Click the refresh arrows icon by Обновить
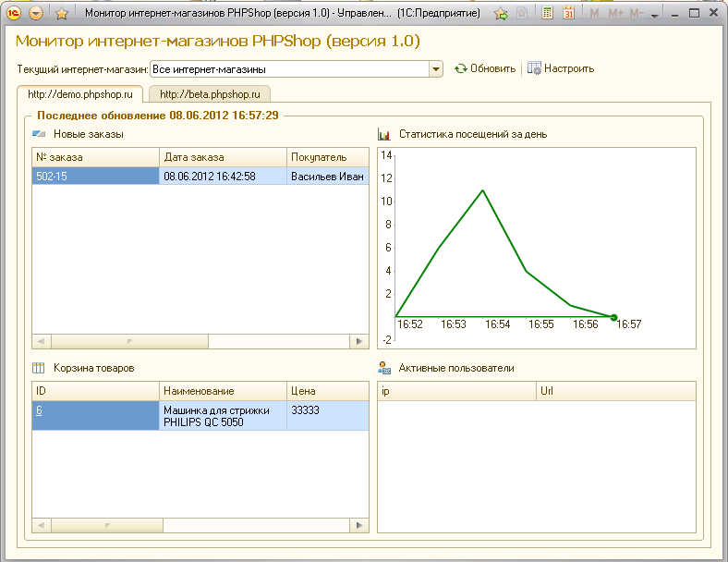Screen dimensions: 728x562 click(x=460, y=68)
